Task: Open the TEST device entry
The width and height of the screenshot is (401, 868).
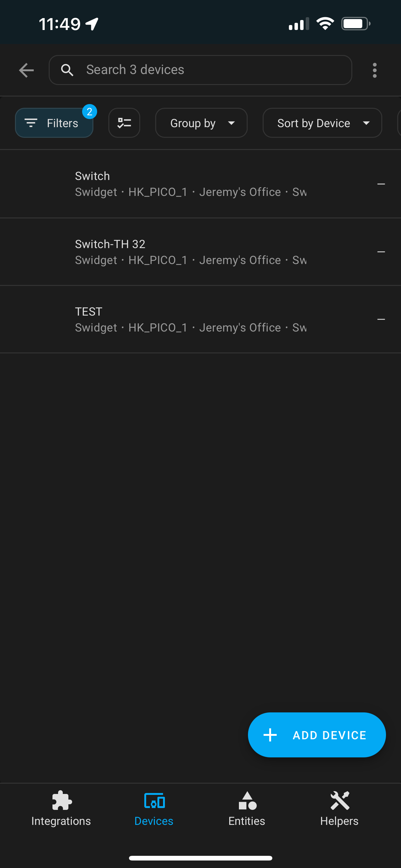Action: click(x=200, y=319)
